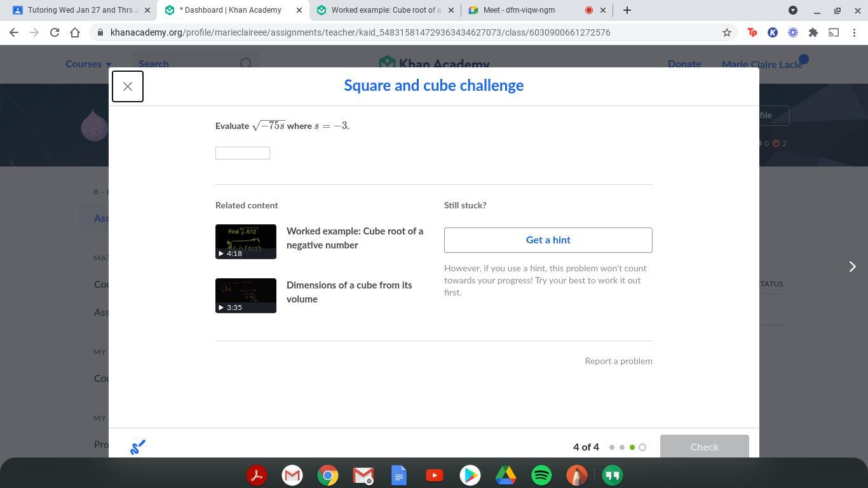Open the Khan Academy scratchpad pen tool
Screen dimensions: 868x488
138,447
